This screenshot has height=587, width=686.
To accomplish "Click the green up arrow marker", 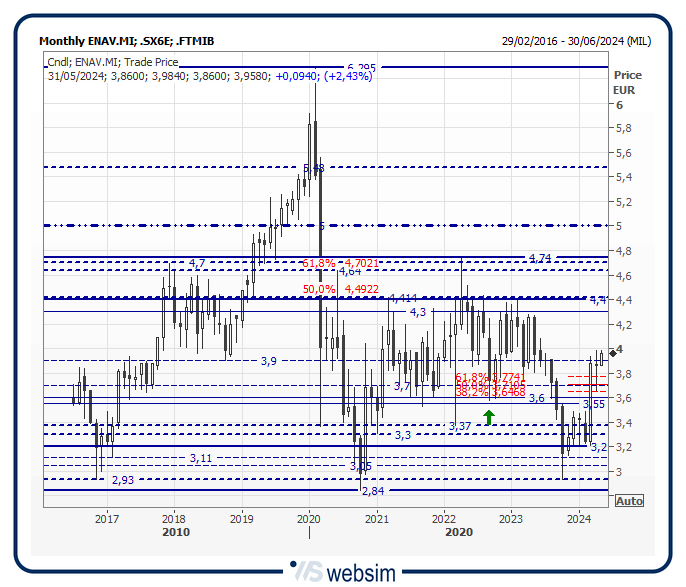I will [x=489, y=418].
